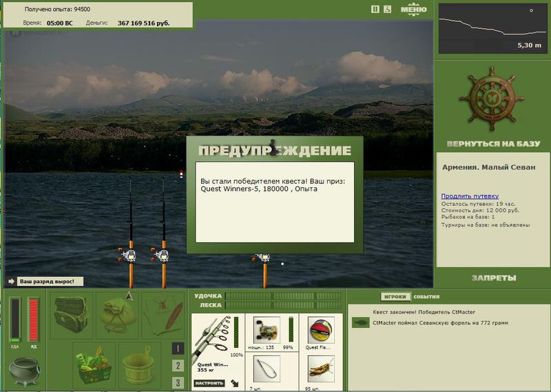Click Осталось путевки: 19 час. line
The width and height of the screenshot is (551, 392).
478,204
